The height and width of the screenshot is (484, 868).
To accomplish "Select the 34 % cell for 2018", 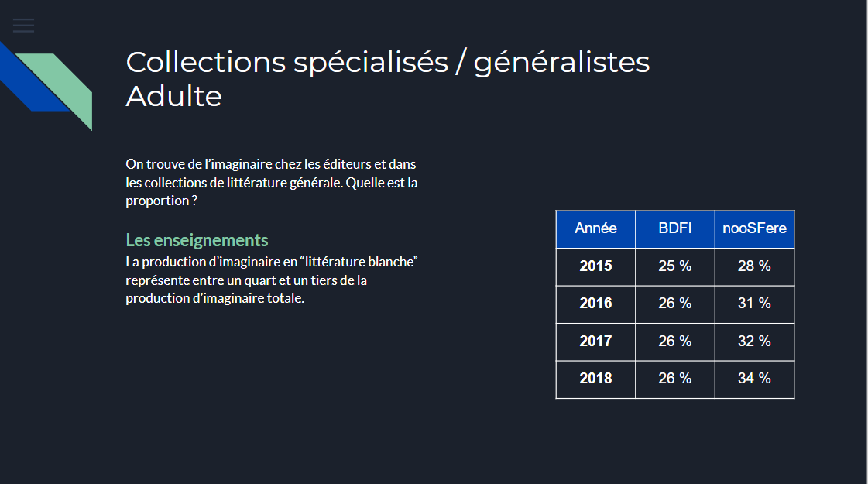I will pos(754,379).
